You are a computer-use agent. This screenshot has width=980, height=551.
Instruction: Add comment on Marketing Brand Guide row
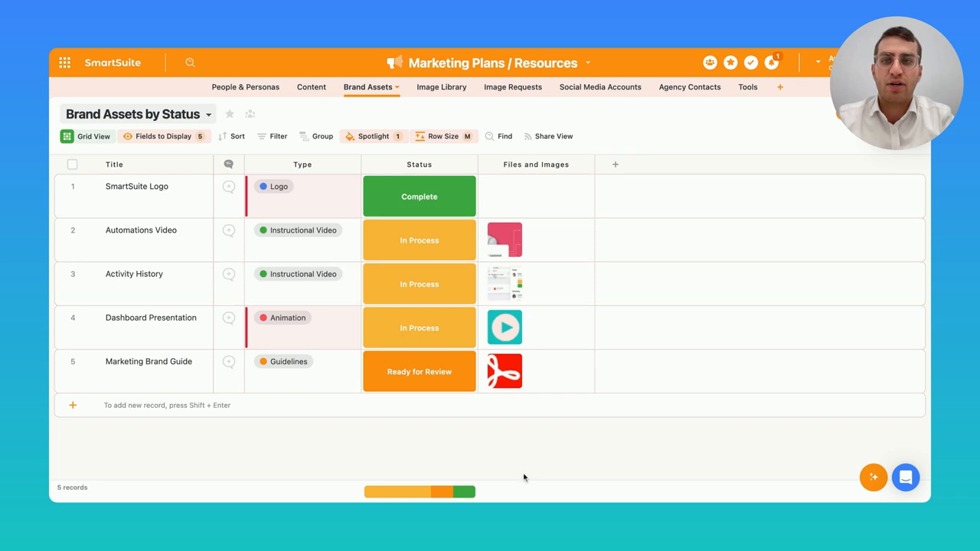coord(228,361)
